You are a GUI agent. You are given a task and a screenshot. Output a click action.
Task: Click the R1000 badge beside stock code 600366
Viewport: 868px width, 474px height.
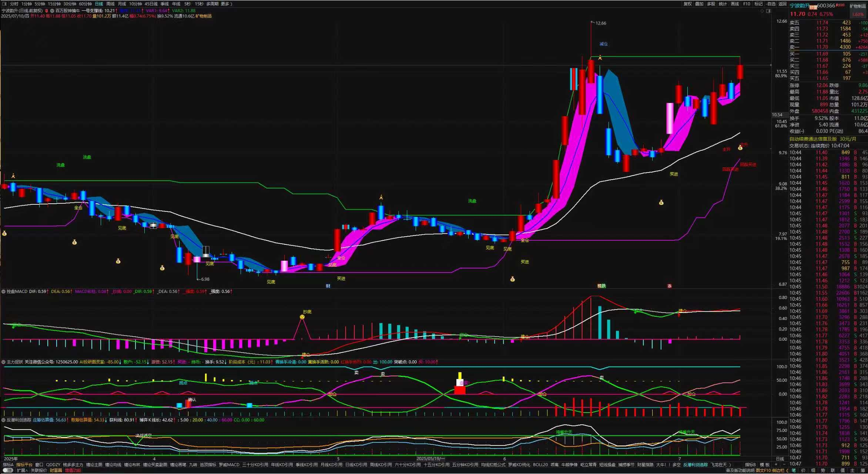(840, 5)
